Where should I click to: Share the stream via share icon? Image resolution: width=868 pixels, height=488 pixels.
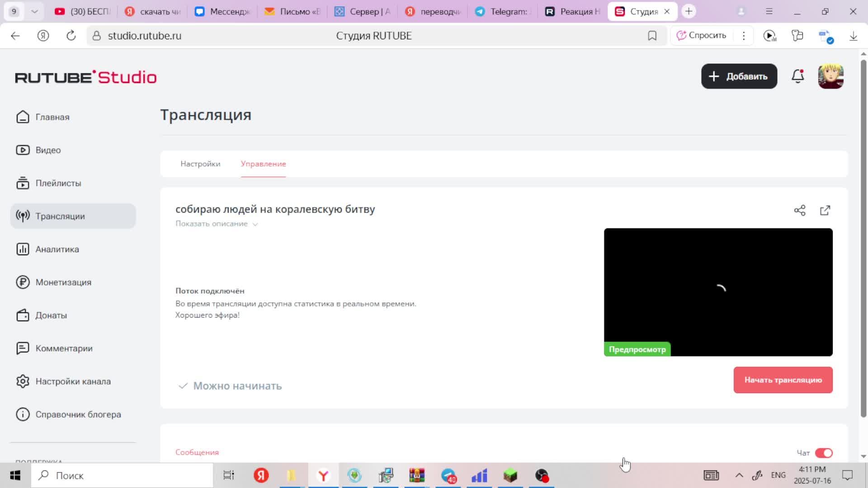(x=800, y=210)
